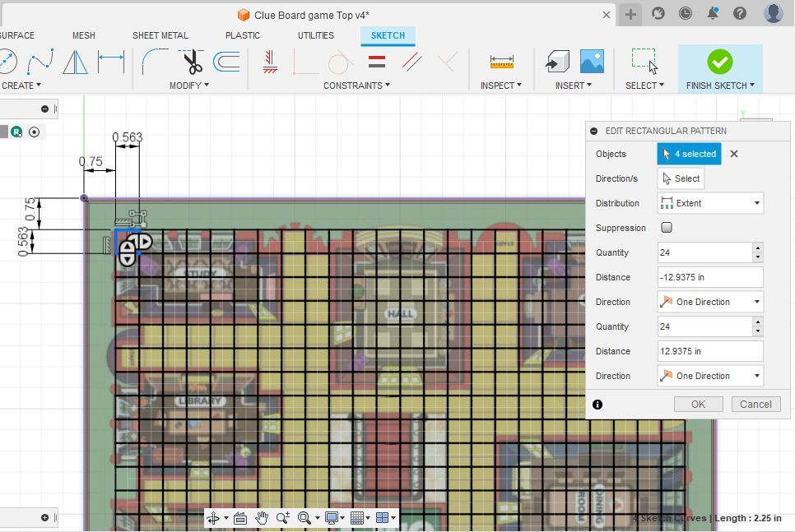Open the Help question mark icon
795x532 pixels.
740,13
